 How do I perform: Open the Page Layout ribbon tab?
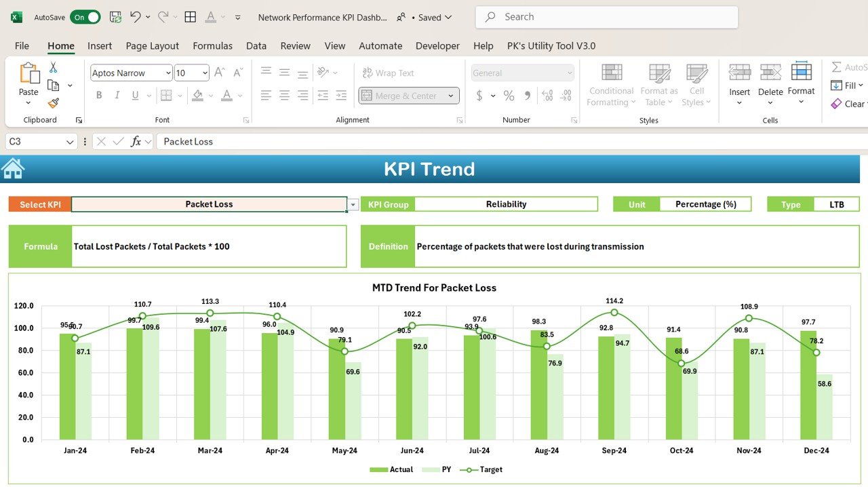[x=153, y=45]
